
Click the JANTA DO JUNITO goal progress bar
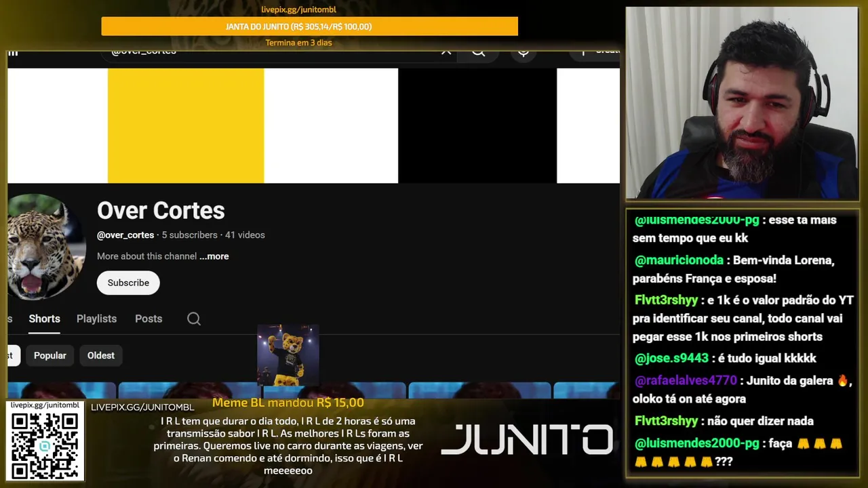309,26
